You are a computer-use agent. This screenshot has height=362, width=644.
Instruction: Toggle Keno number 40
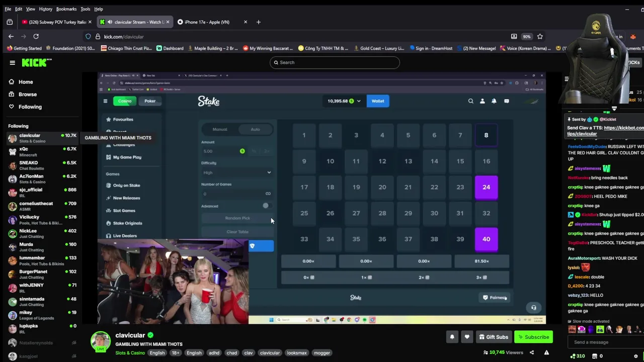(486, 239)
